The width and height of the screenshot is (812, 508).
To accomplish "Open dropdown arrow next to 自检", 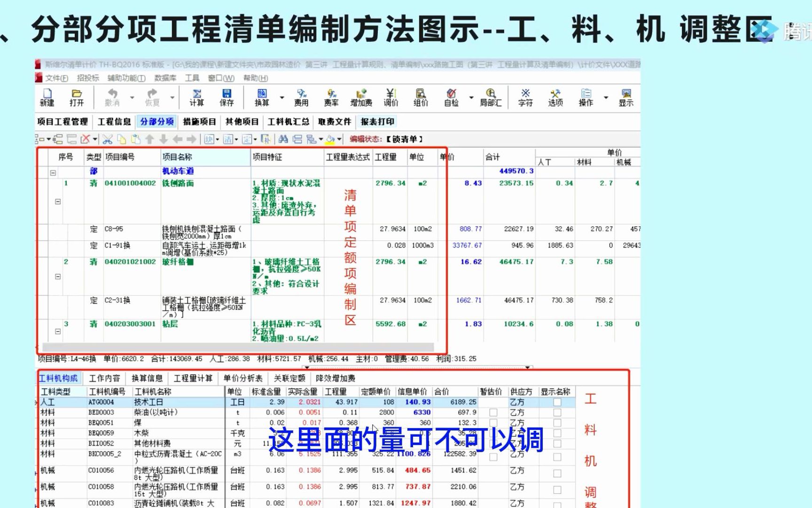I will click(x=471, y=97).
